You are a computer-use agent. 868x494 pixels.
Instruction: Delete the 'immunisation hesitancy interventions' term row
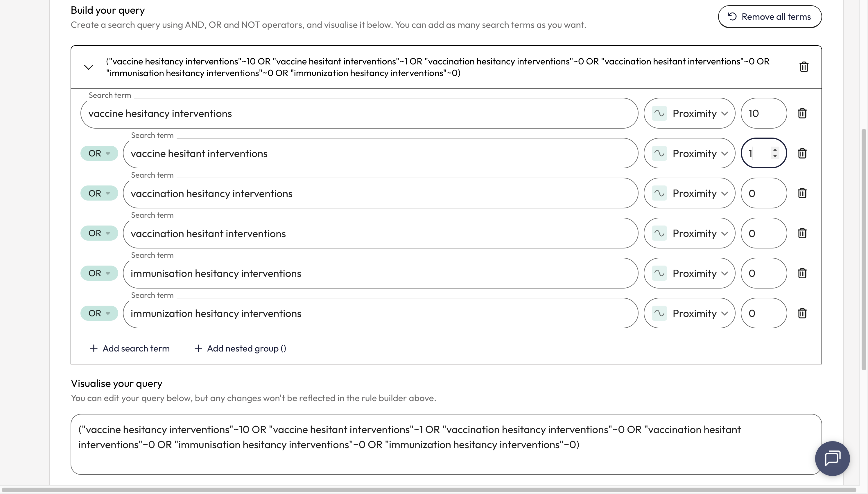tap(802, 273)
